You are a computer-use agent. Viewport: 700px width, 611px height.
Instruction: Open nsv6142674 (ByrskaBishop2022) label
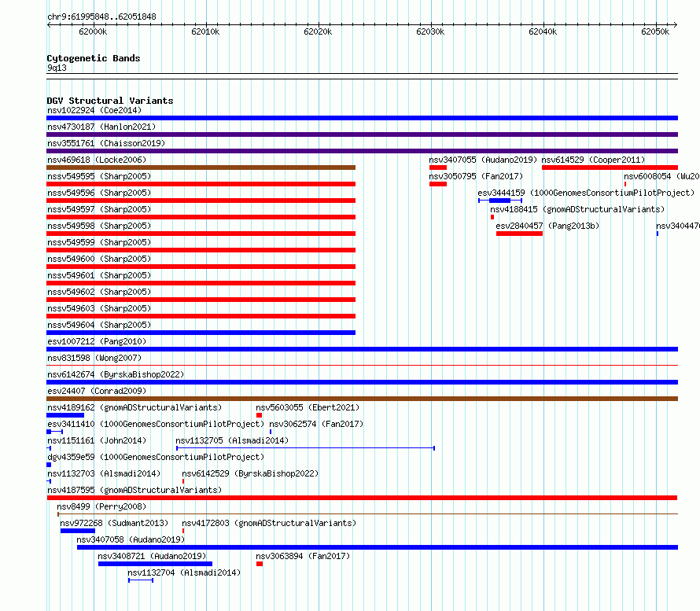coord(116,374)
